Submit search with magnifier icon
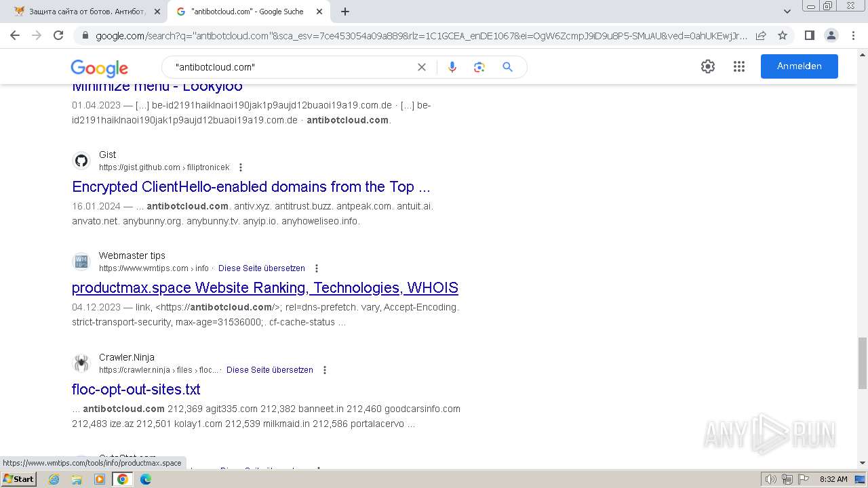Viewport: 868px width, 488px height. point(507,67)
